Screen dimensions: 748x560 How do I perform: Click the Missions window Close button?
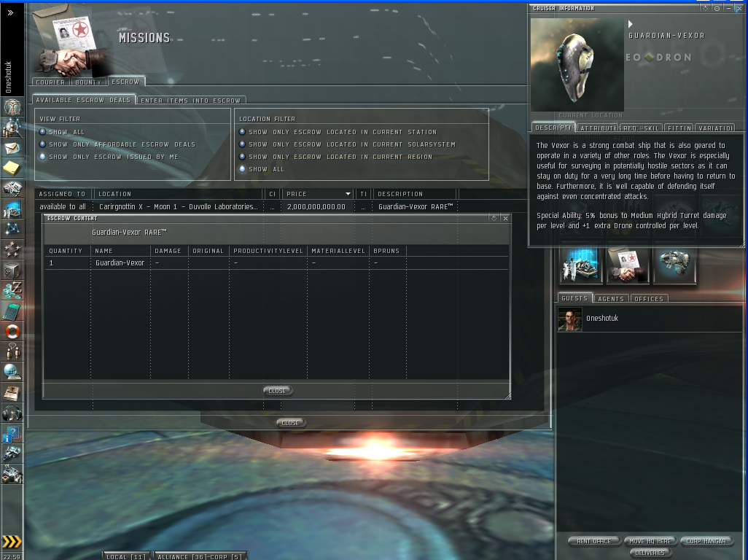290,423
